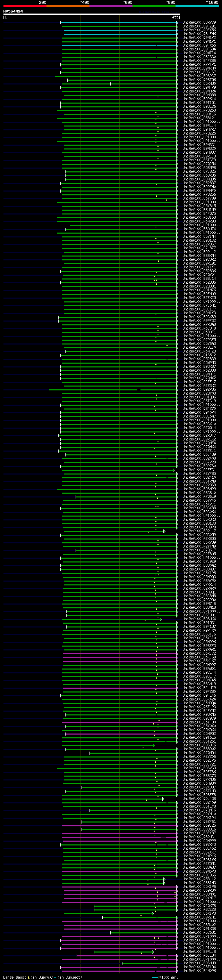Click the orange ~40% identity legend segment

pos(68,6)
